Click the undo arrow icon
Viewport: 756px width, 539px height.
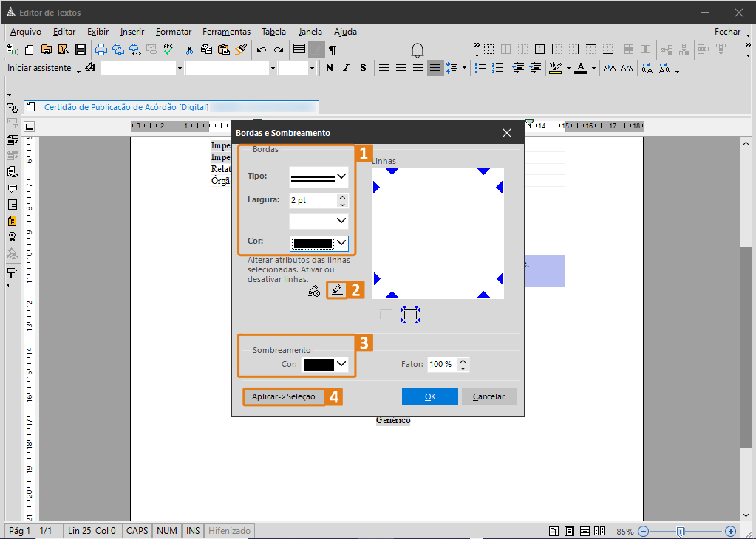pos(262,49)
